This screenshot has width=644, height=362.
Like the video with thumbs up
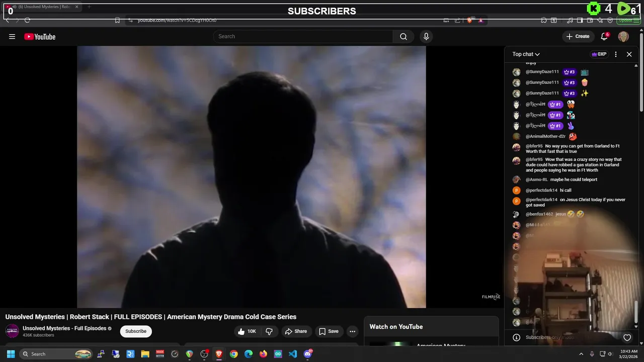(x=248, y=331)
